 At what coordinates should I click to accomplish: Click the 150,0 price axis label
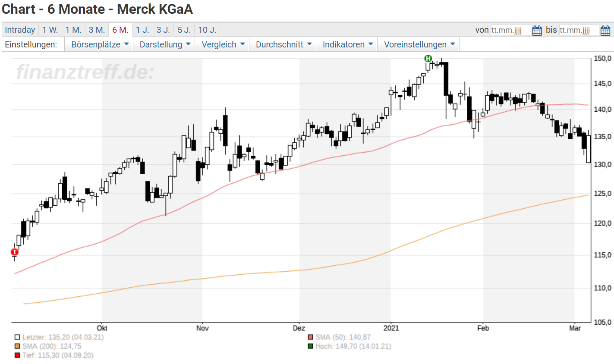603,59
